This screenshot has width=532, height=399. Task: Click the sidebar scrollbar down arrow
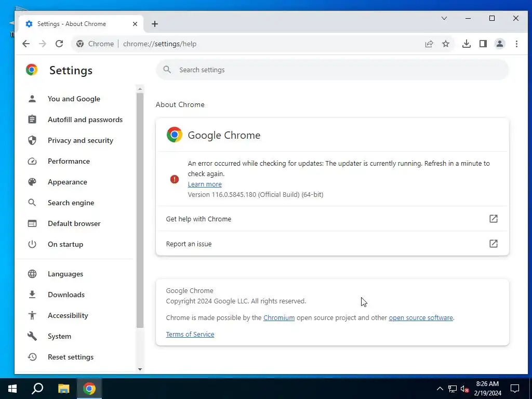(x=140, y=369)
